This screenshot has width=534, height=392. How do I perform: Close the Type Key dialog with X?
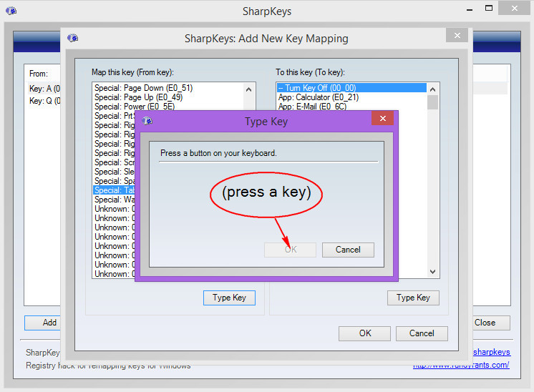(383, 119)
